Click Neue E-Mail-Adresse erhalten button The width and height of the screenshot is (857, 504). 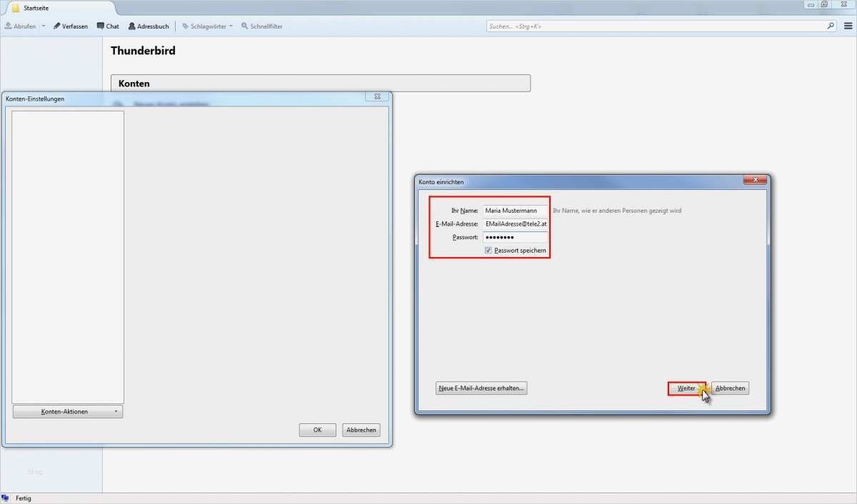481,388
